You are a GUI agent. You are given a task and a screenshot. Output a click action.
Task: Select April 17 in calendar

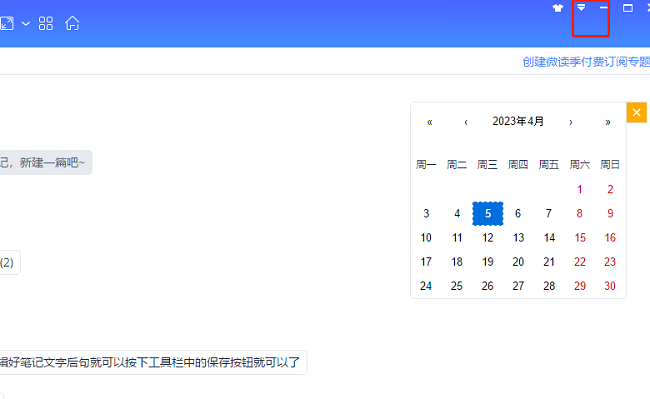coord(426,262)
